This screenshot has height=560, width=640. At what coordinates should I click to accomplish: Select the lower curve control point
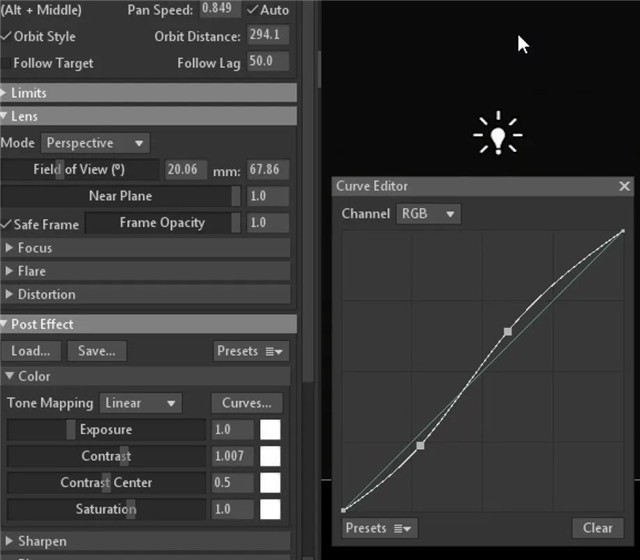click(420, 445)
